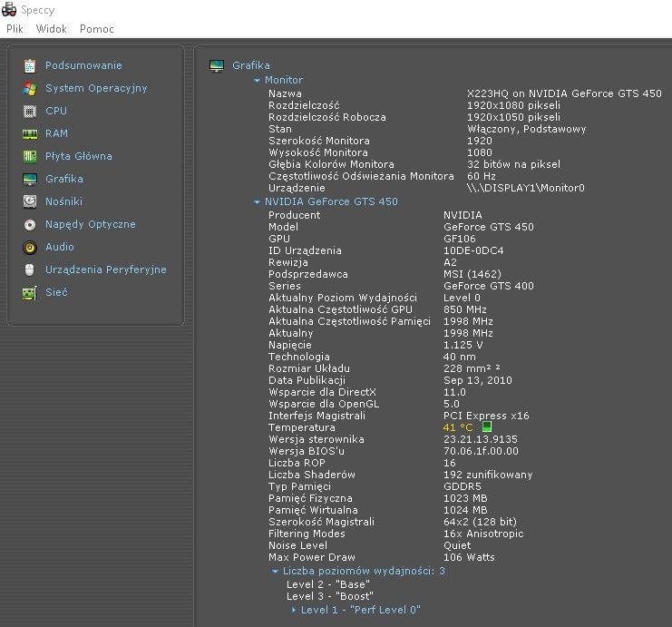Click the green temperature indicator icon
672x627 pixels.
click(486, 427)
